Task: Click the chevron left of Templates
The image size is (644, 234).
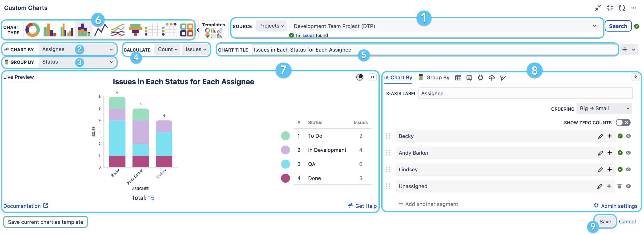Action: pyautogui.click(x=198, y=30)
